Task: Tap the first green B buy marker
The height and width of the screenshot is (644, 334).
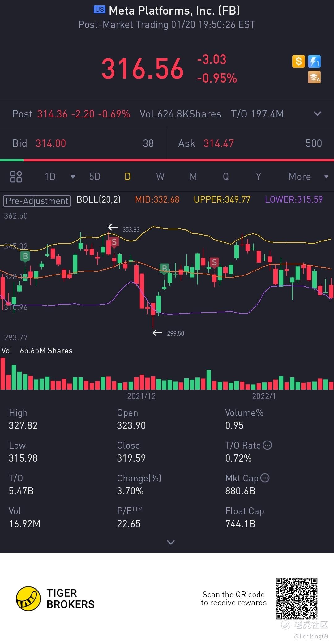Action: tap(25, 256)
